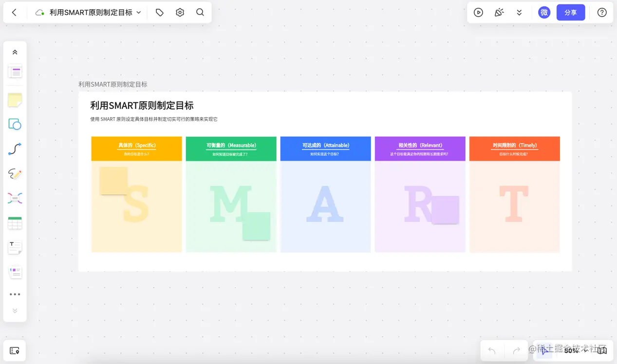Image resolution: width=617 pixels, height=364 pixels.
Task: Click the subtitle 使用 SMART 原则设定具体目标
Action: click(x=153, y=119)
